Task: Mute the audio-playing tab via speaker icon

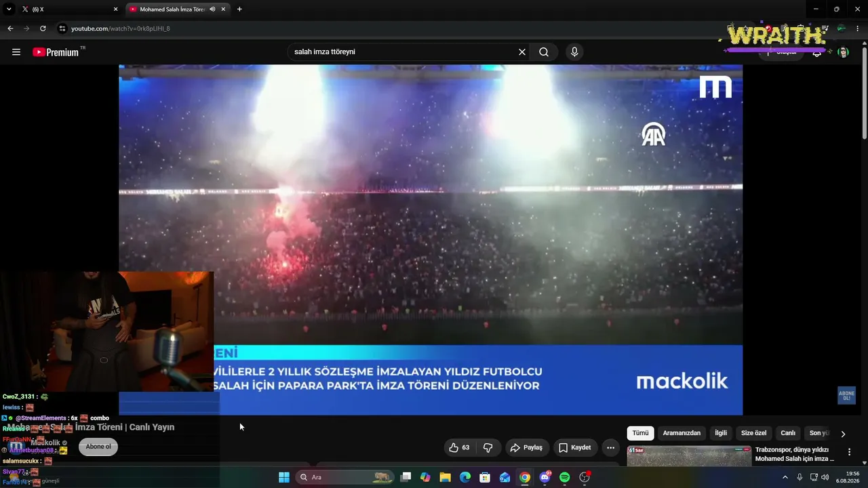Action: point(212,9)
